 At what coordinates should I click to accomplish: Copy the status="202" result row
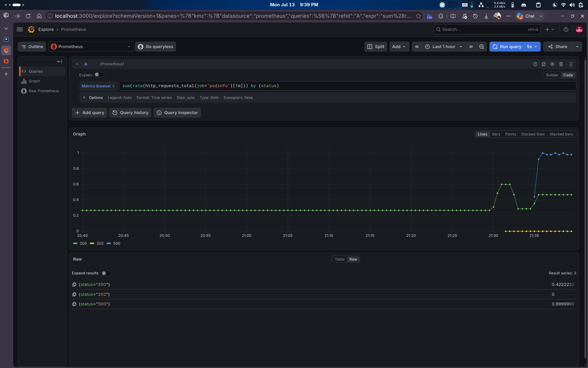(x=74, y=294)
